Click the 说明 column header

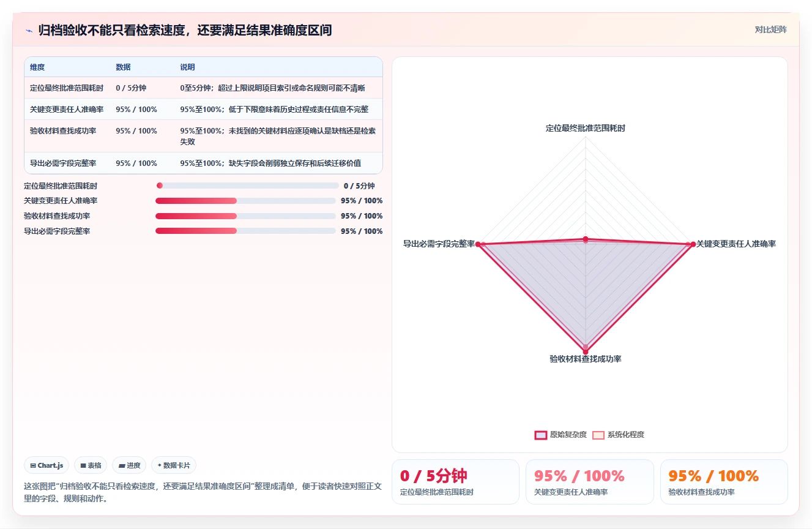187,67
